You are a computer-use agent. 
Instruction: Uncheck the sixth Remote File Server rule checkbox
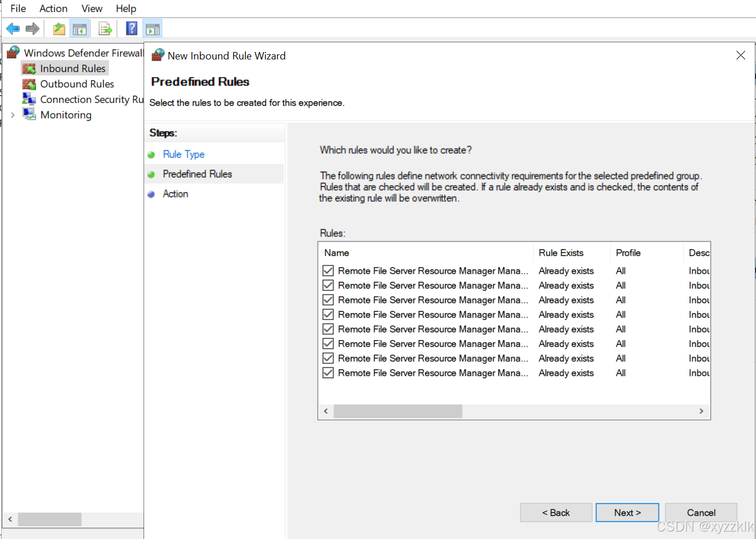328,344
